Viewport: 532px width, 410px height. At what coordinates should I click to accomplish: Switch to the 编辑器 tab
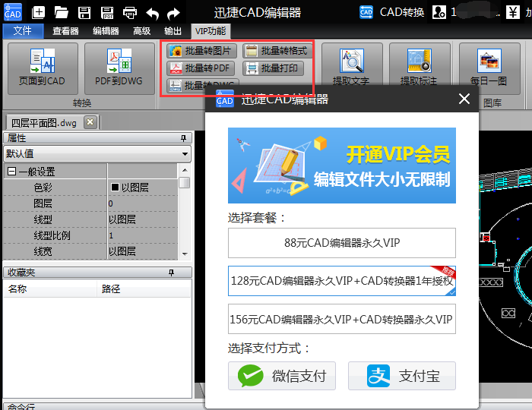(106, 31)
